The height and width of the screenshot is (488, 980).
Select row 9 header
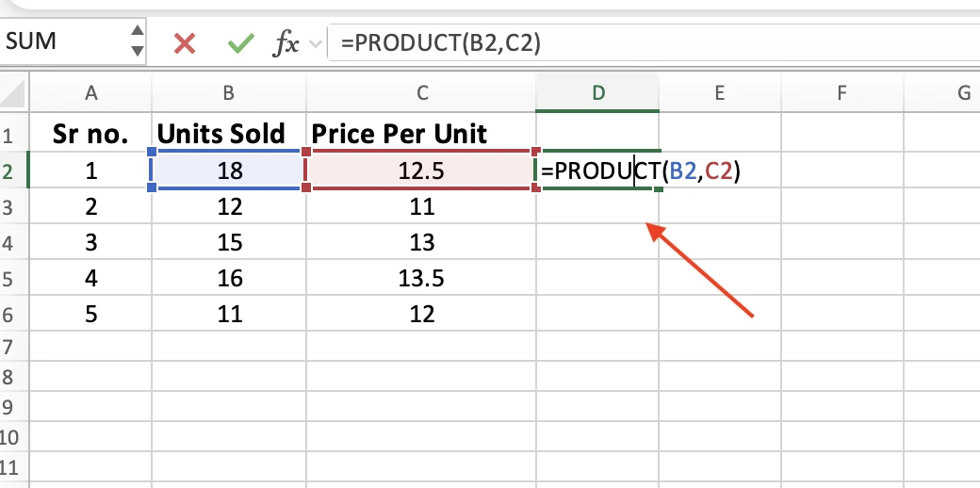13,407
